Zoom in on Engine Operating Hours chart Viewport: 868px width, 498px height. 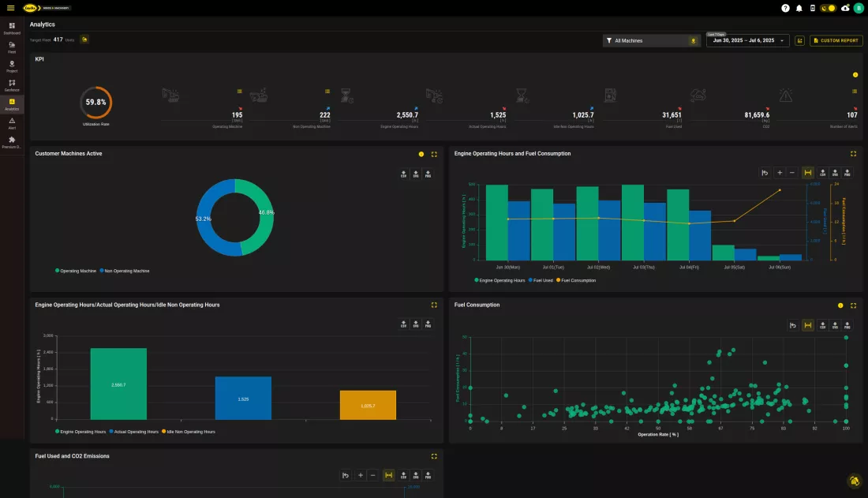tap(780, 173)
